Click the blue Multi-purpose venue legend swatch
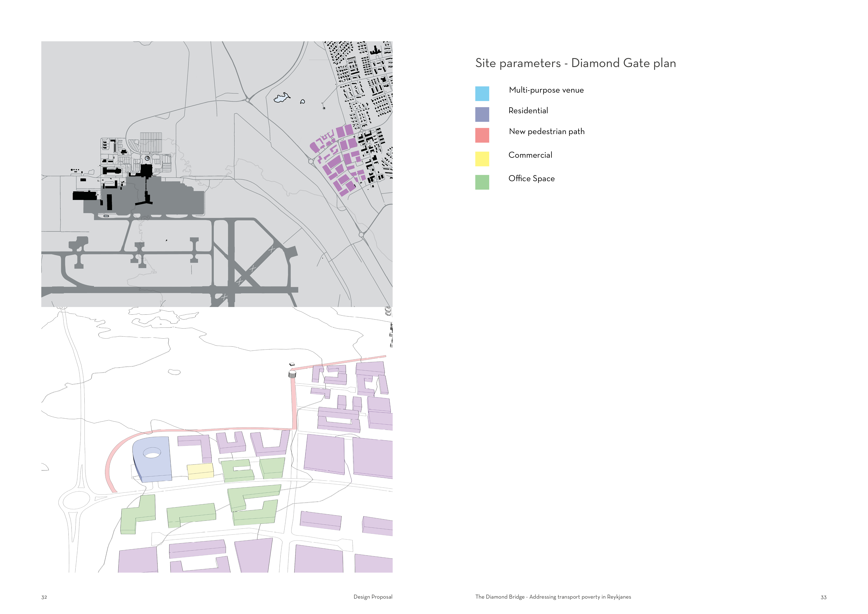 482,93
